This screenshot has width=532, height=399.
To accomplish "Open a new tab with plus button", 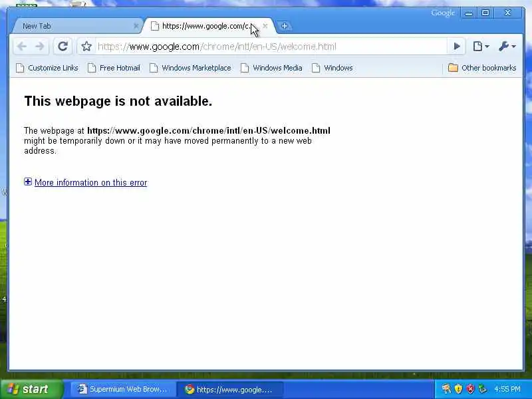I will click(285, 26).
